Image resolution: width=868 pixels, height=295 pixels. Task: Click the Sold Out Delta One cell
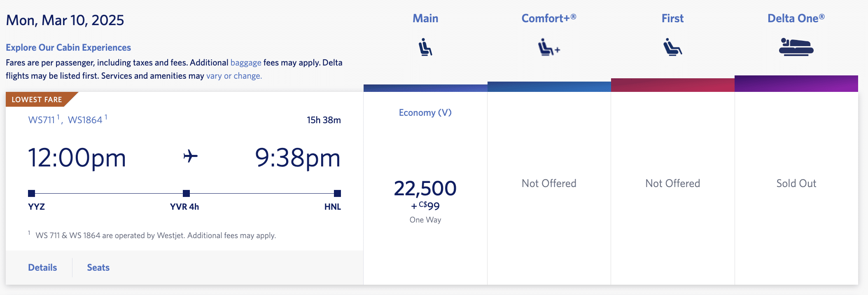click(796, 183)
